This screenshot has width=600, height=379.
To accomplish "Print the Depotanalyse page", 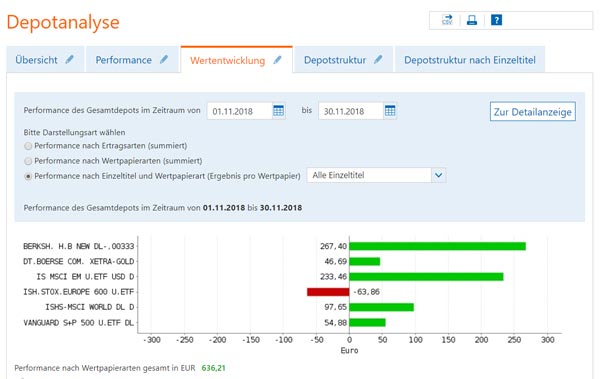I will tap(472, 20).
